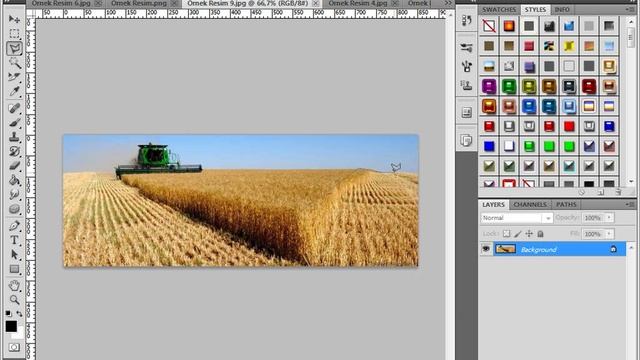Open the History panel dock icon
640x360 pixels.
pyautogui.click(x=467, y=20)
